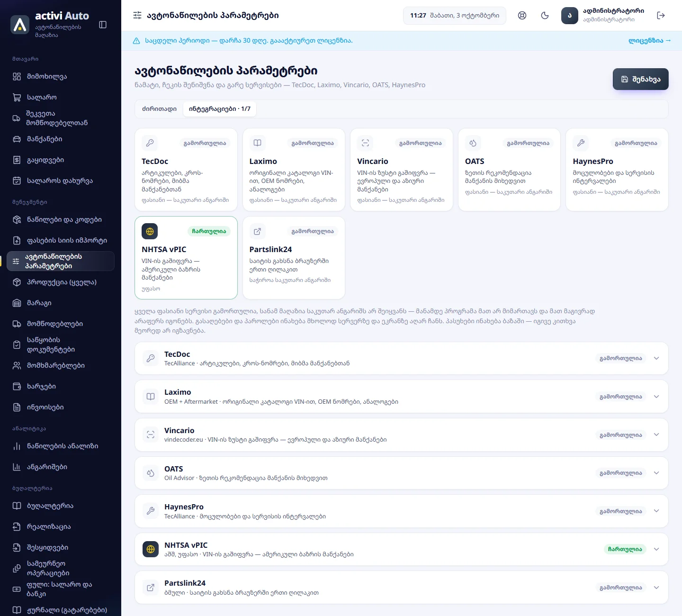Open the NHTSA vPIC integration card
The width and height of the screenshot is (682, 616).
pyautogui.click(x=186, y=258)
